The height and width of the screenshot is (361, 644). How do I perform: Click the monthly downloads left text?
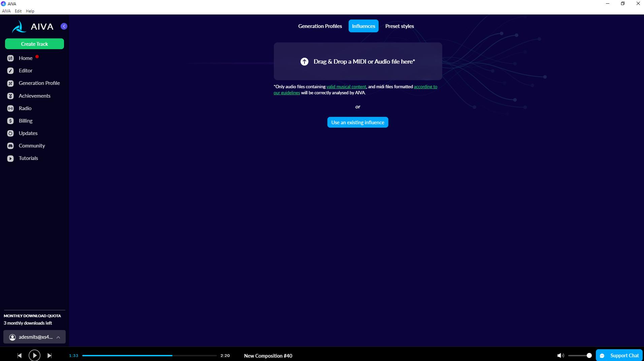(x=28, y=323)
